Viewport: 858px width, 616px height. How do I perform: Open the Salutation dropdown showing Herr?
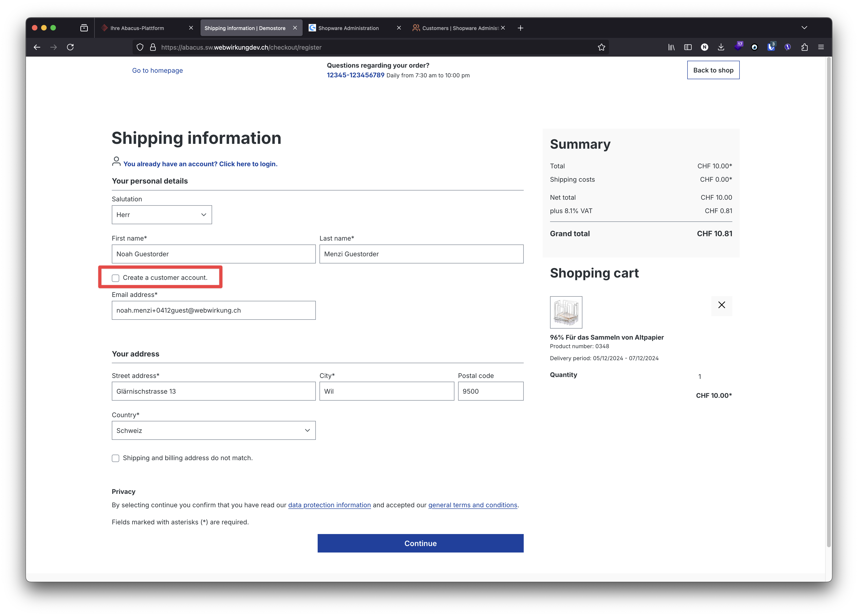click(x=161, y=214)
